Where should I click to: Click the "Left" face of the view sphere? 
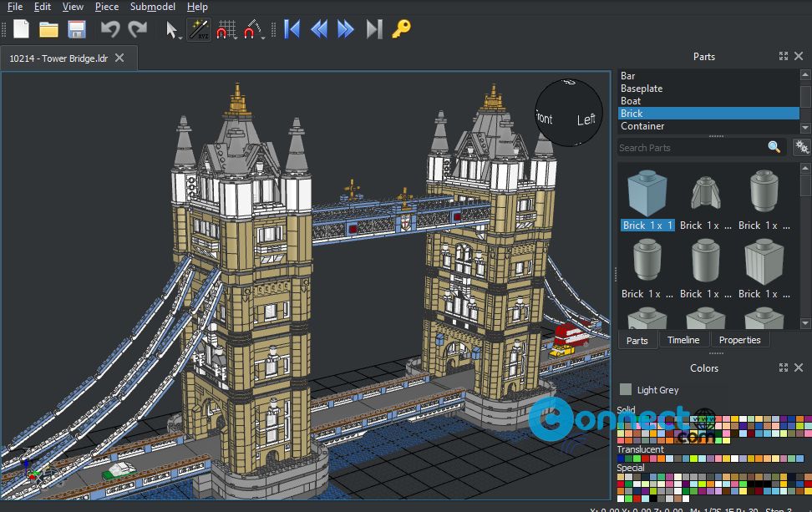586,119
